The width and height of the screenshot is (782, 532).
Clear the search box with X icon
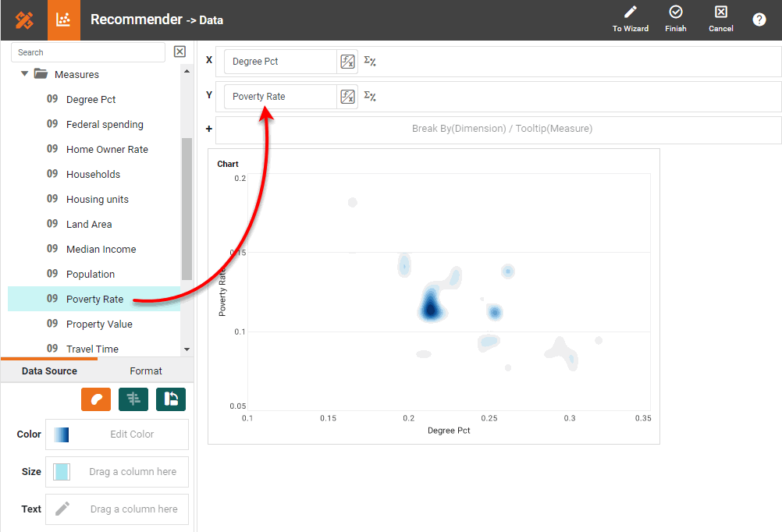coord(180,52)
